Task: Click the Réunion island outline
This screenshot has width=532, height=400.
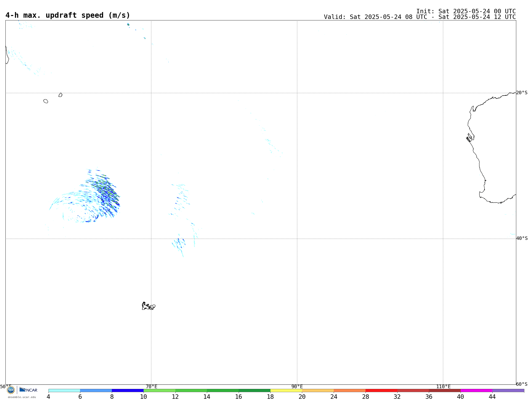Action: pos(46,101)
